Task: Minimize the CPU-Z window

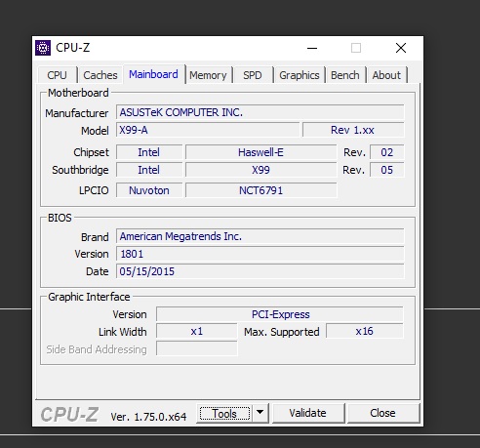Action: [312, 48]
